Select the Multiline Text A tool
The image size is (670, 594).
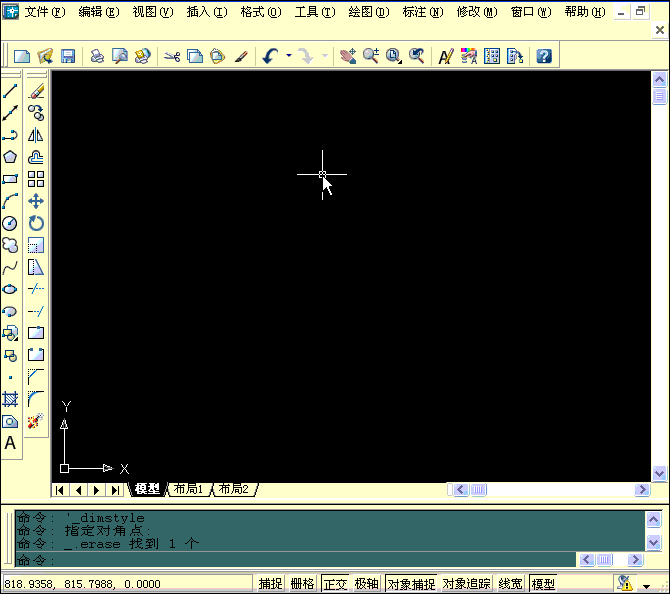tap(10, 443)
